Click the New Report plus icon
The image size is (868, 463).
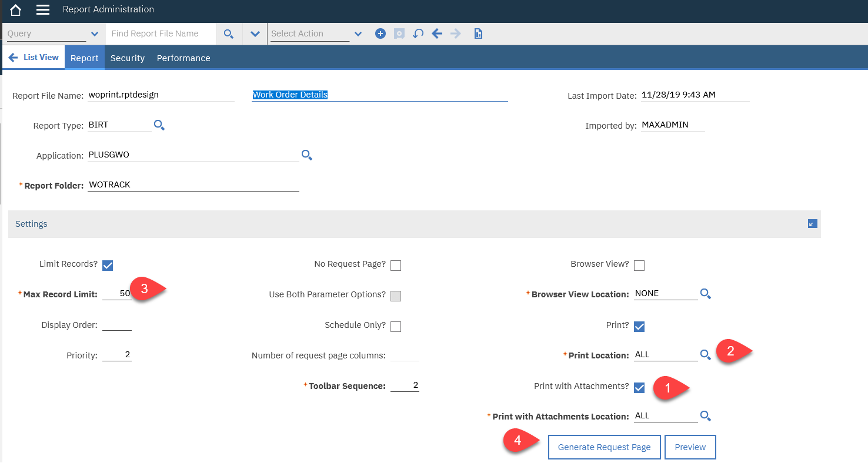point(380,34)
